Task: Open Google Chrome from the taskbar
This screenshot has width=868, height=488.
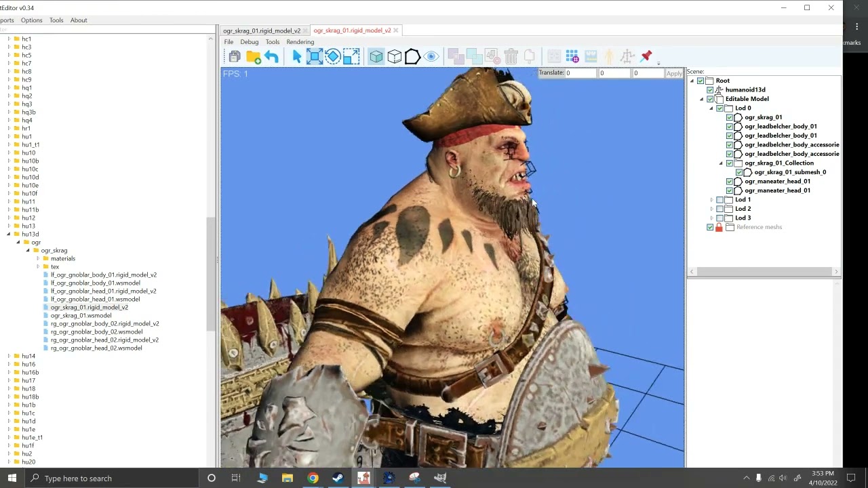Action: pyautogui.click(x=313, y=478)
